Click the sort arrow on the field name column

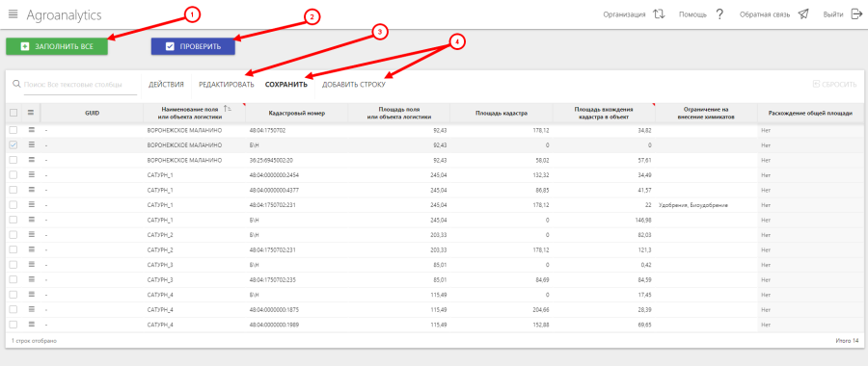pos(228,110)
